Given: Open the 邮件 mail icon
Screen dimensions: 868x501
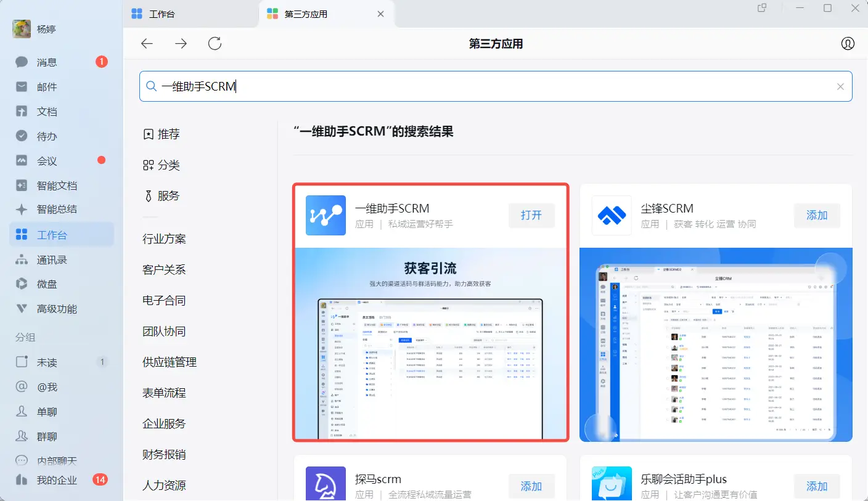Looking at the screenshot, I should 22,87.
